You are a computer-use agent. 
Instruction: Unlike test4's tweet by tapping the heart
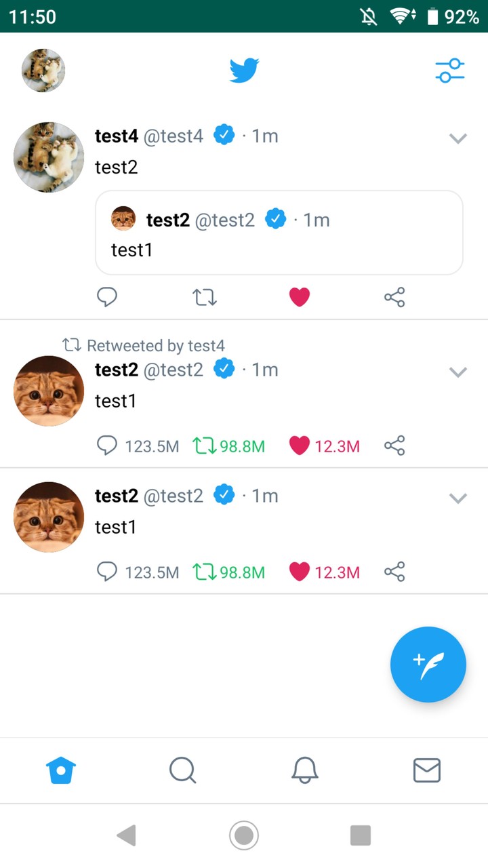300,296
